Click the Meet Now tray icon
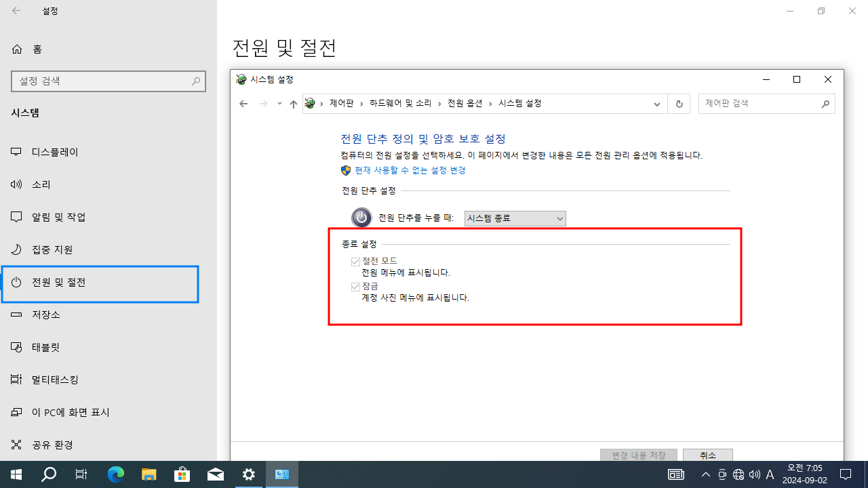868x488 pixels. coord(722,474)
